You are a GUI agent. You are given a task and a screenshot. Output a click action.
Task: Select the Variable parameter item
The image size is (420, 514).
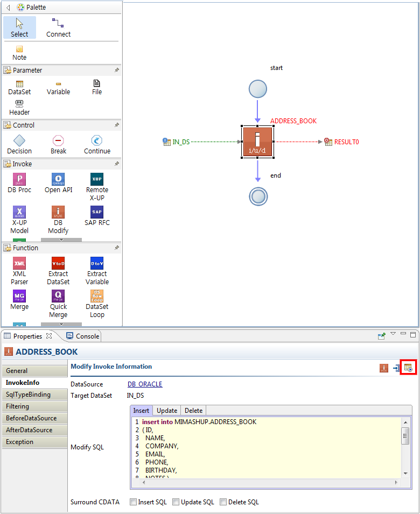[58, 88]
